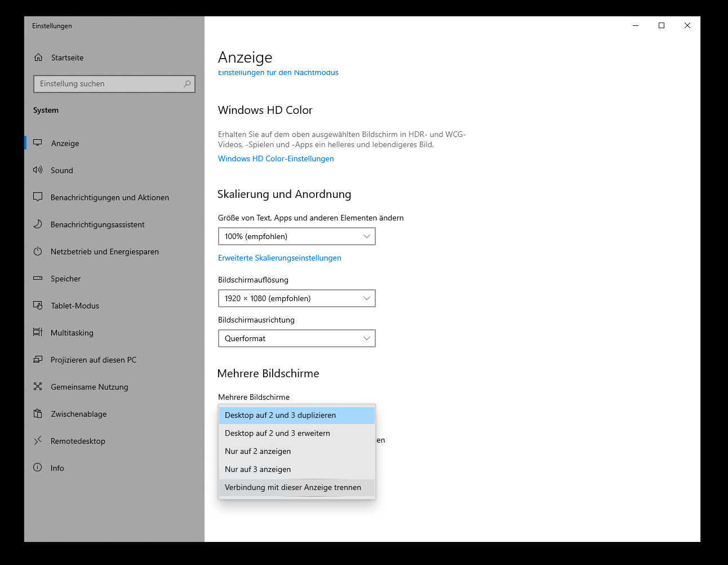728x565 pixels.
Task: Open Gemeinsame Nutzung in the sidebar
Action: coord(114,387)
